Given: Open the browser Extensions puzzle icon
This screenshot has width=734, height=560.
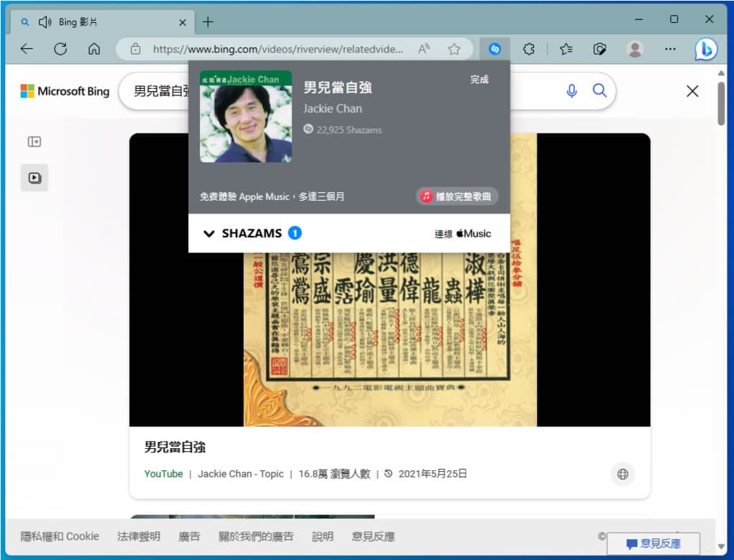Looking at the screenshot, I should 529,49.
